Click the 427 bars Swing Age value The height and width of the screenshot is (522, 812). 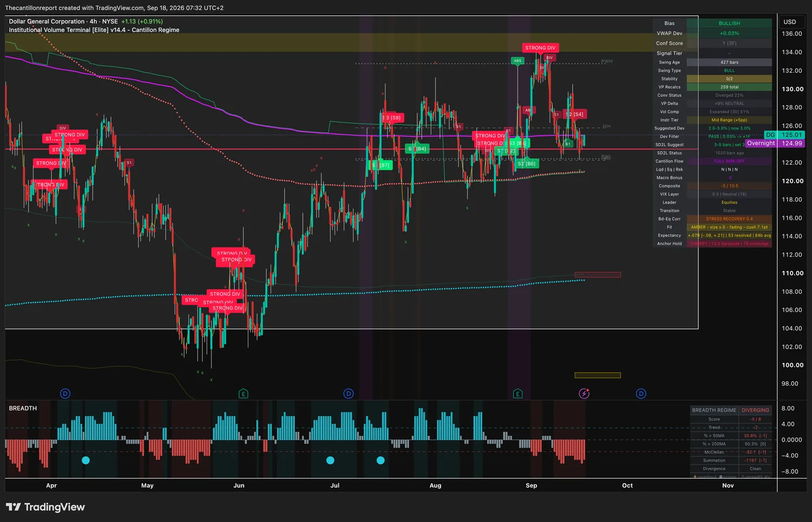[x=729, y=62]
